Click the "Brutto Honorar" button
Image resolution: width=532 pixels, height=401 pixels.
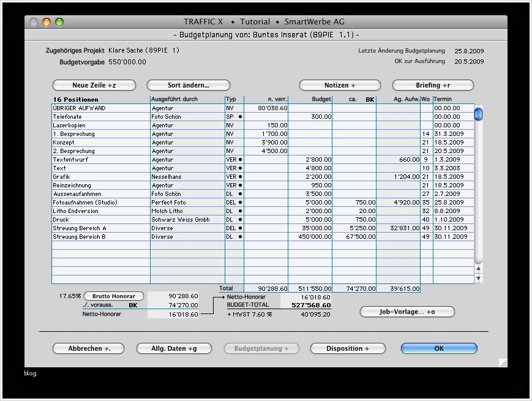113,296
